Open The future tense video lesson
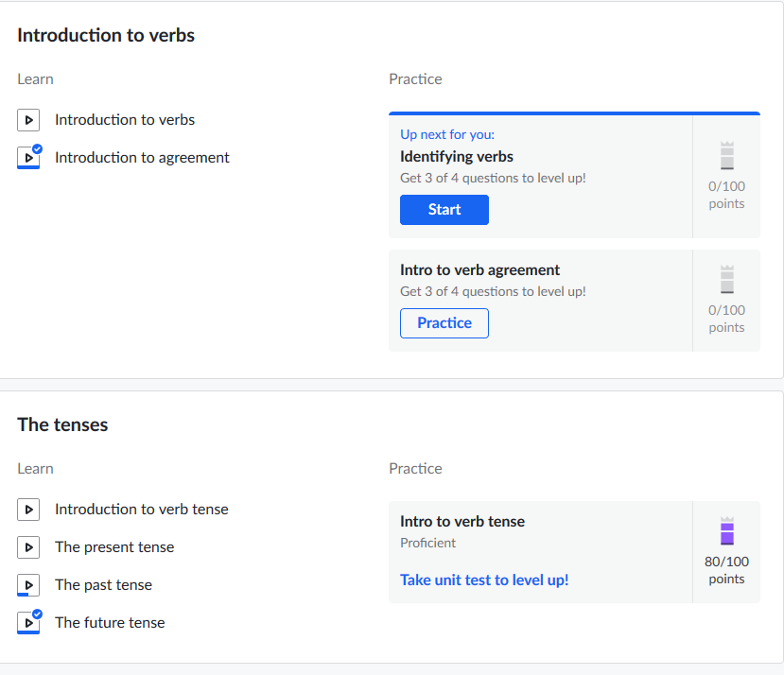The height and width of the screenshot is (675, 784). click(x=110, y=622)
